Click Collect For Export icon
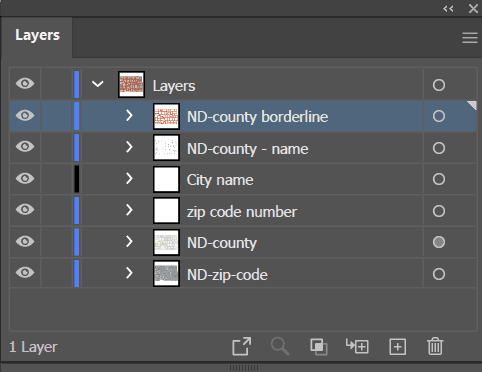This screenshot has width=482, height=372. [x=242, y=346]
